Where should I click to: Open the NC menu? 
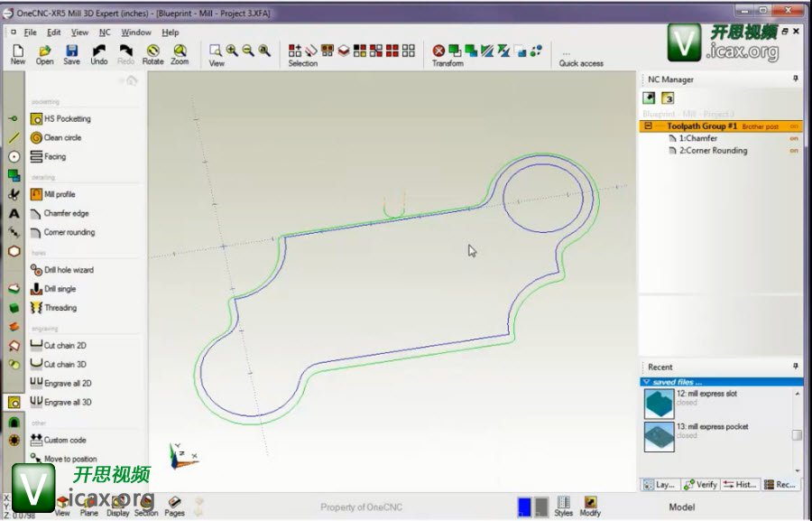click(105, 33)
